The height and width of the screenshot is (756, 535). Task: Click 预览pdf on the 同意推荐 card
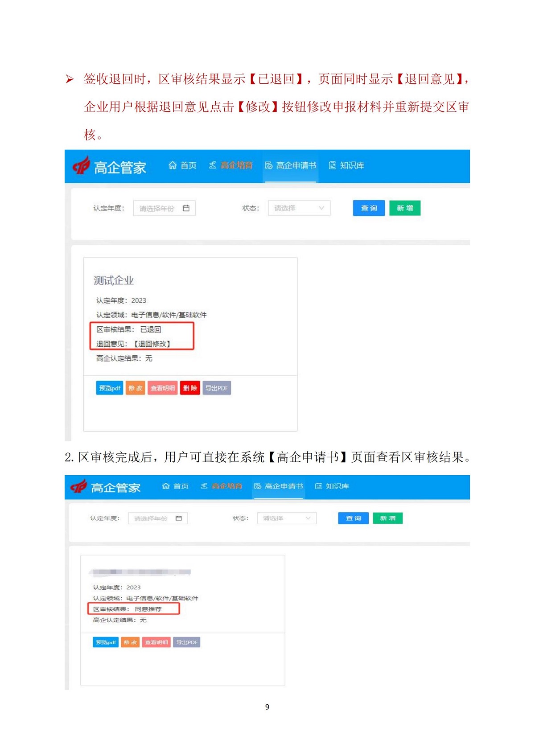tap(106, 642)
